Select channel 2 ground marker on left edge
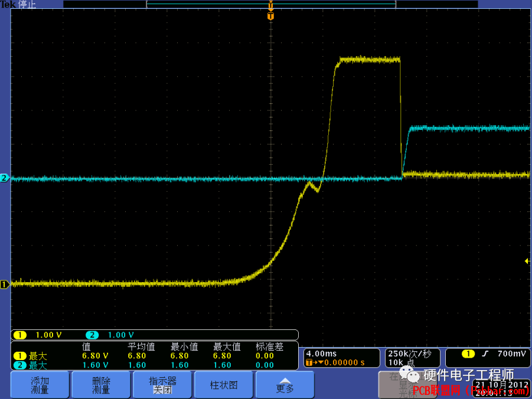 [x=4, y=178]
